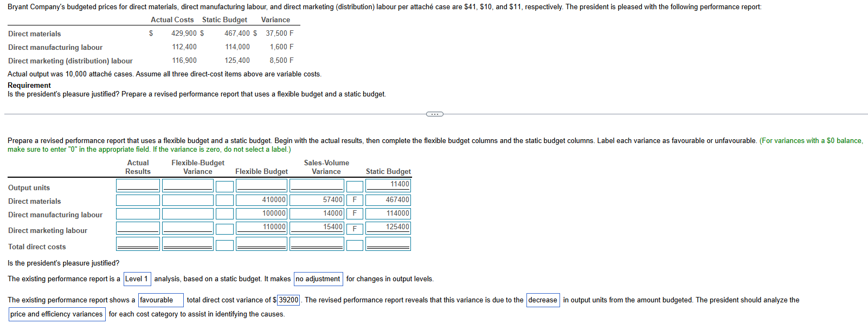
Task: Click Flexible-Budget Variance field for Direct marketing labour
Action: [188, 228]
